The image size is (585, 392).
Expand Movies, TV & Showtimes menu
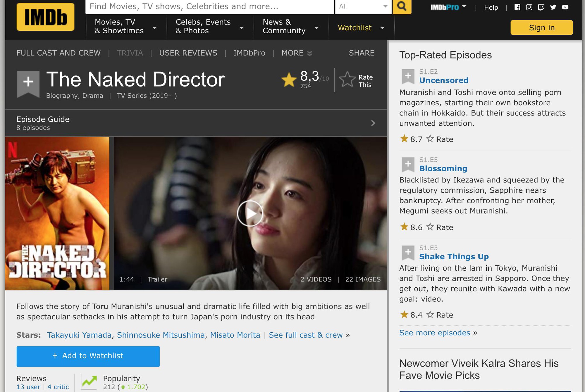point(126,27)
